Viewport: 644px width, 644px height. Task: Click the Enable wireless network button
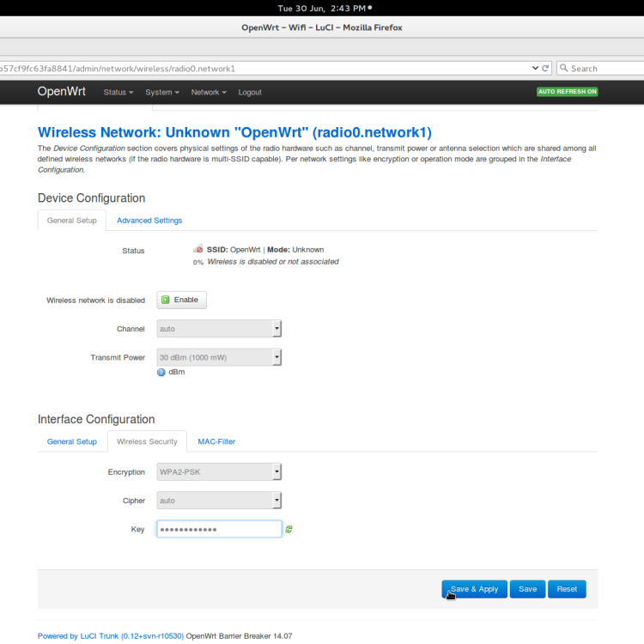pyautogui.click(x=181, y=300)
